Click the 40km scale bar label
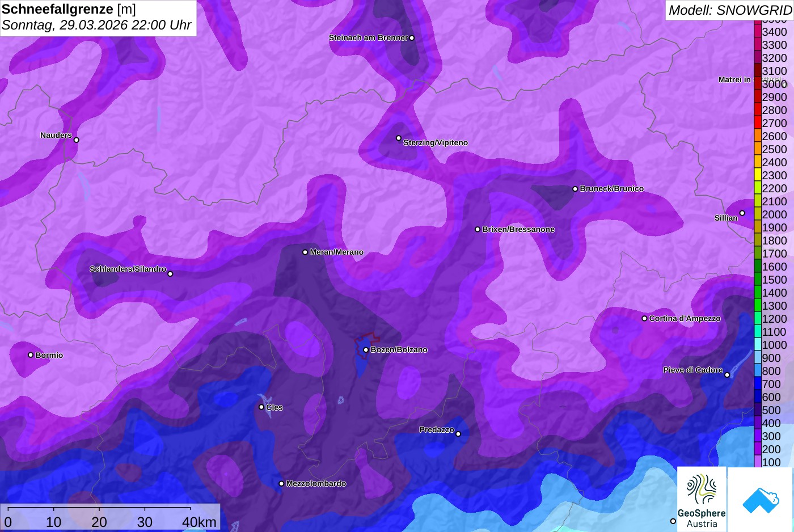The height and width of the screenshot is (532, 794). 199,522
